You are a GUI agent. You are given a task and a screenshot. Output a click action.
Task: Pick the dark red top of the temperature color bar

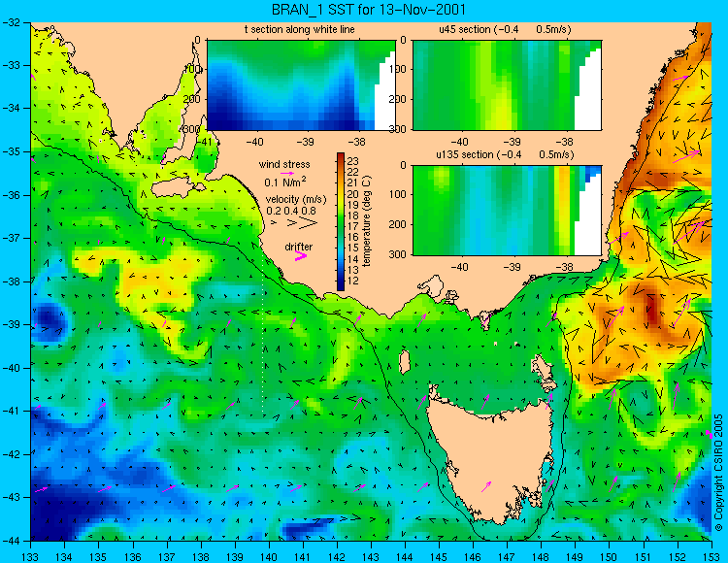(x=341, y=156)
